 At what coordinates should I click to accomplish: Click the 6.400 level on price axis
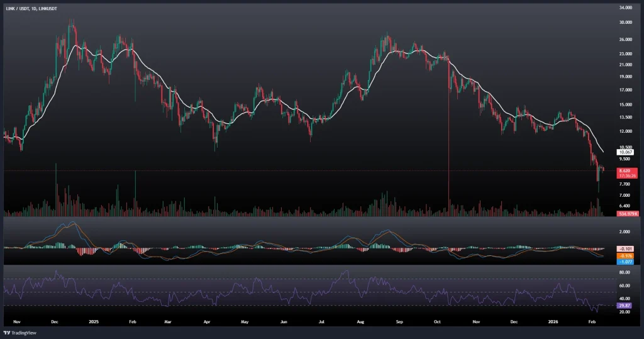click(625, 206)
